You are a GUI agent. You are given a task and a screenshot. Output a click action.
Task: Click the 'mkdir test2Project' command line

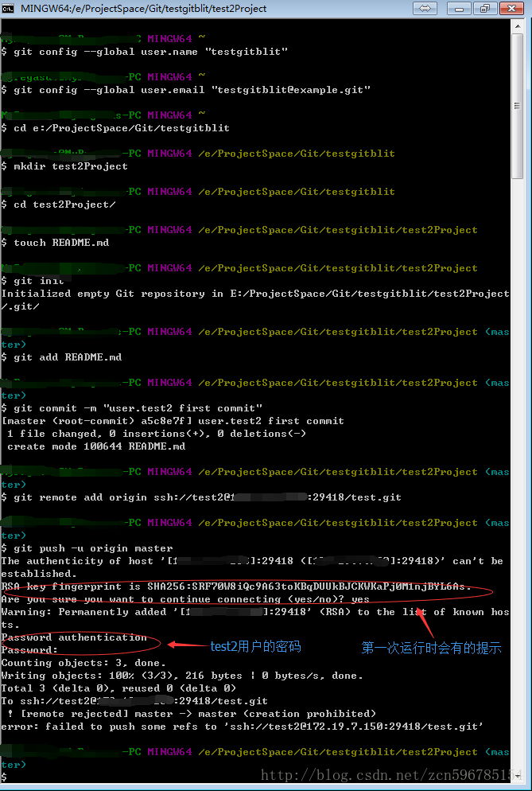tap(64, 166)
